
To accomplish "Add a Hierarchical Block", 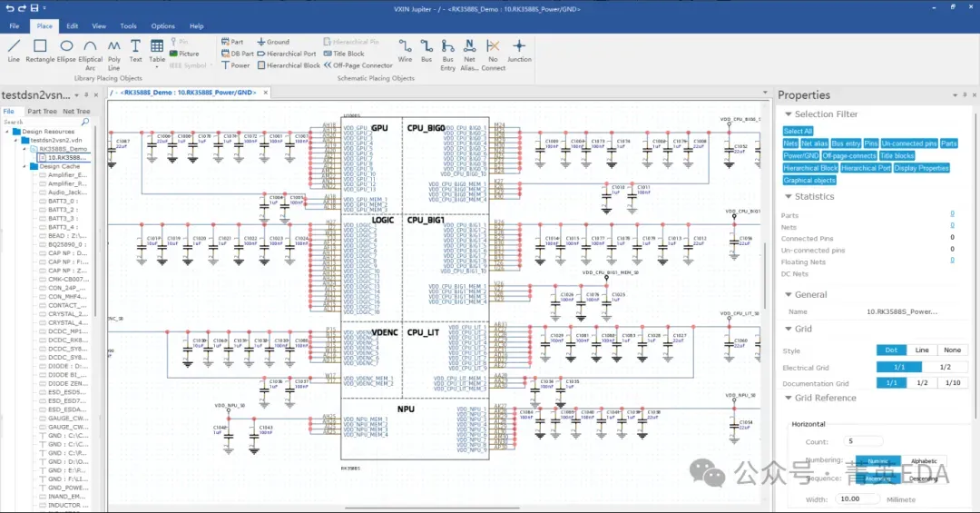I will [x=289, y=65].
